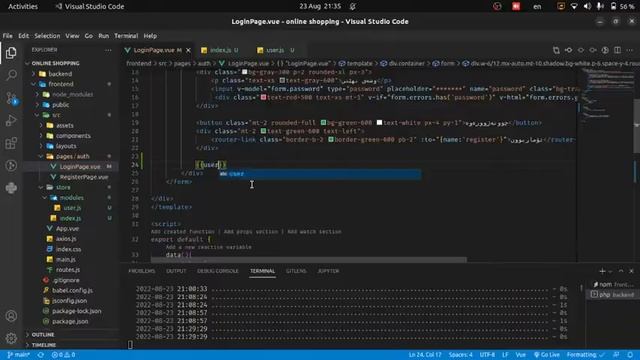Screen dimensions: 640x360
Task: Click the 'en' keyboard layout indicator
Action: pos(537,7)
